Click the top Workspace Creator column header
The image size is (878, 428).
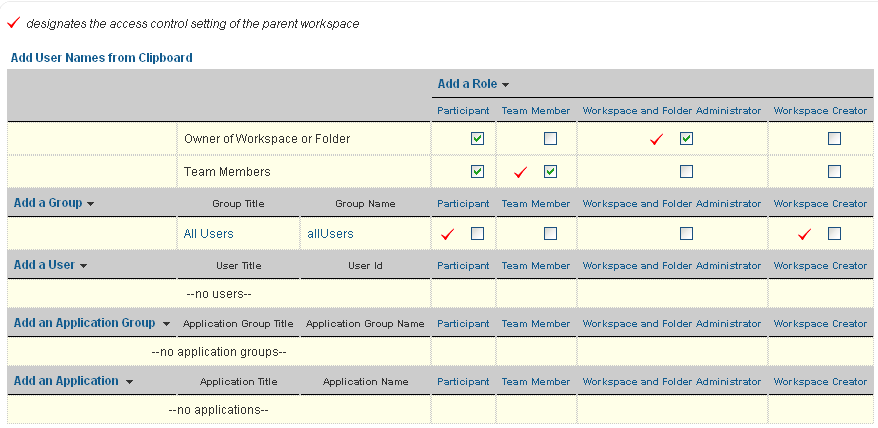[x=820, y=110]
